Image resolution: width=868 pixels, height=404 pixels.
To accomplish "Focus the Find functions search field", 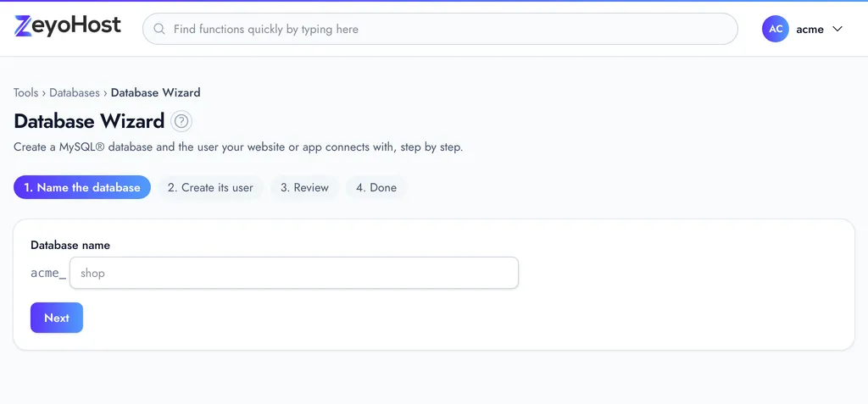I will [440, 29].
